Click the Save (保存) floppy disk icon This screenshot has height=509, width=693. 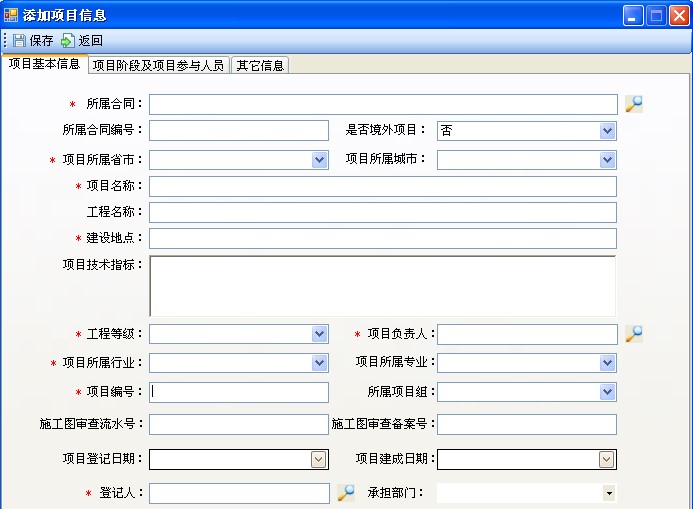click(x=19, y=41)
